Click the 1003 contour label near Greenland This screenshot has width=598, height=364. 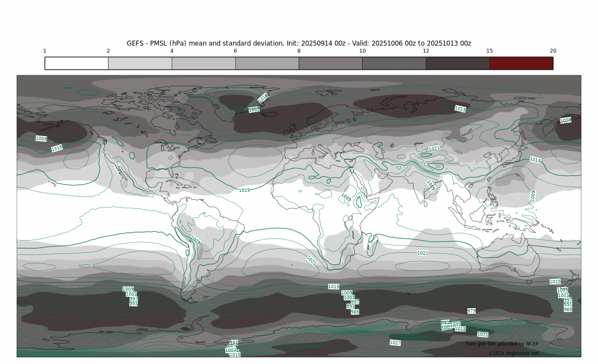pos(254,110)
